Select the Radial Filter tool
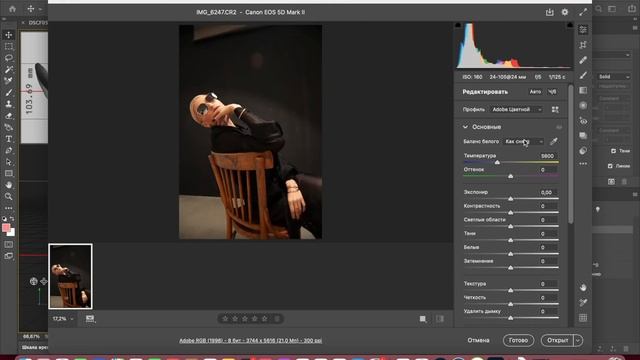The image size is (640, 360). coord(583,105)
